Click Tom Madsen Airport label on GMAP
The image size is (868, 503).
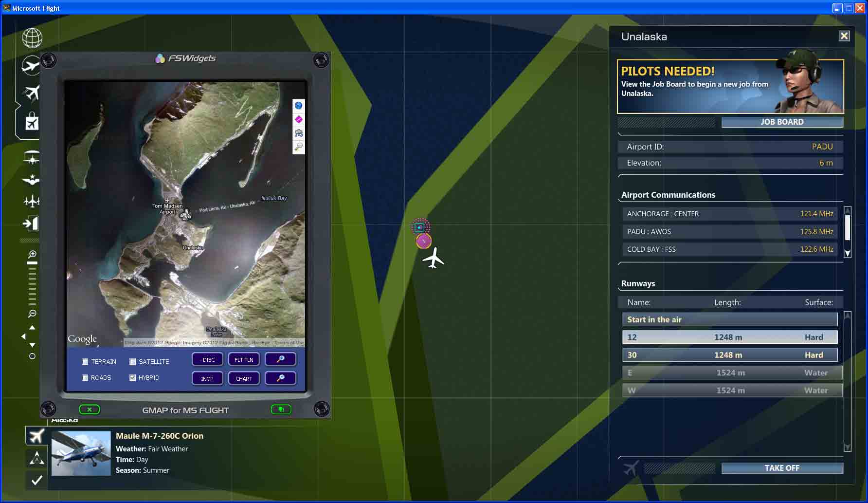click(167, 209)
